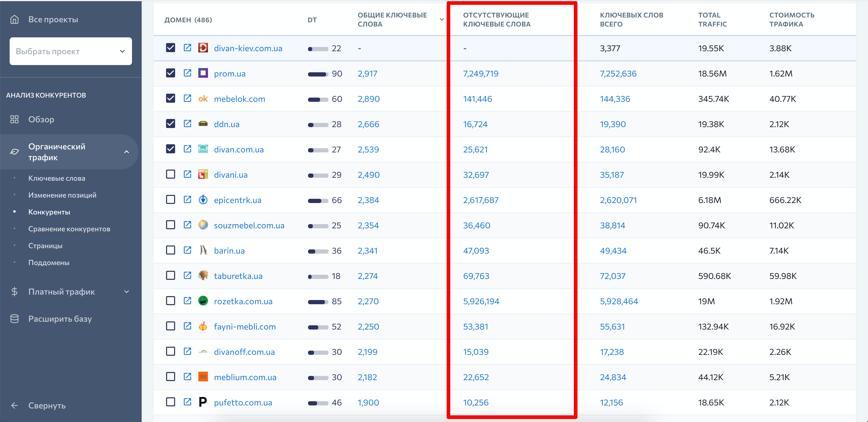
Task: Open ddn.ua external link icon
Action: coord(187,123)
